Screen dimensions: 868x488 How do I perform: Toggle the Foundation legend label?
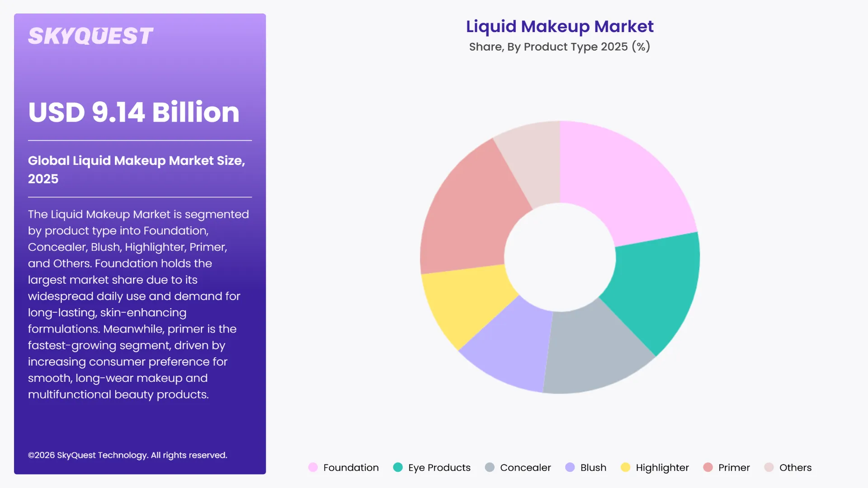coord(351,468)
